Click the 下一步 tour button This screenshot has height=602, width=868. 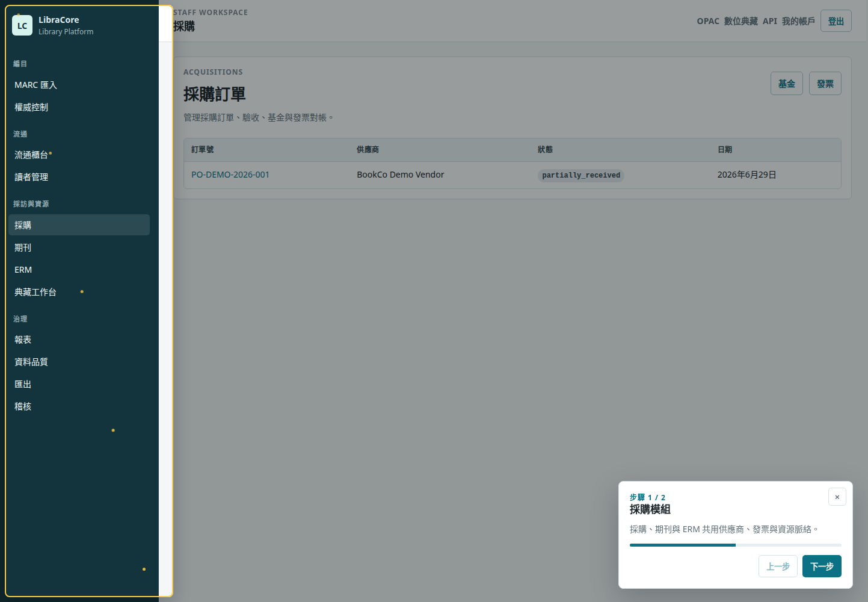tap(822, 566)
